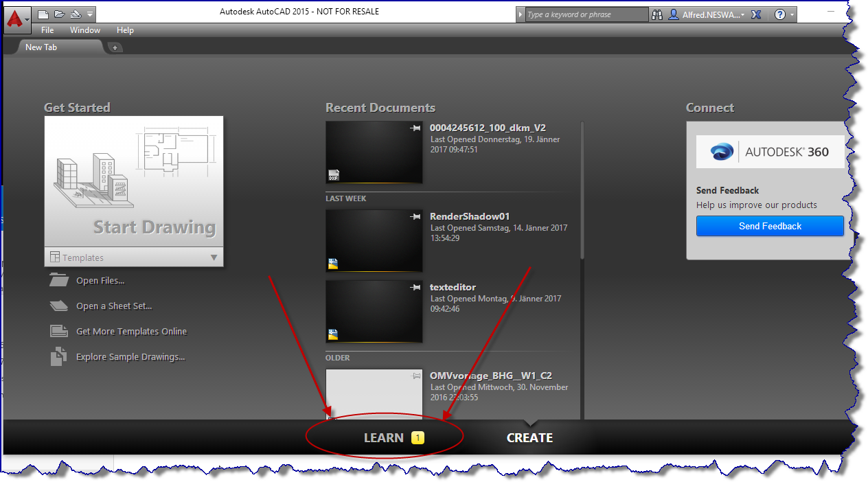Click the New drawing quick access icon
868x482 pixels.
tap(43, 14)
